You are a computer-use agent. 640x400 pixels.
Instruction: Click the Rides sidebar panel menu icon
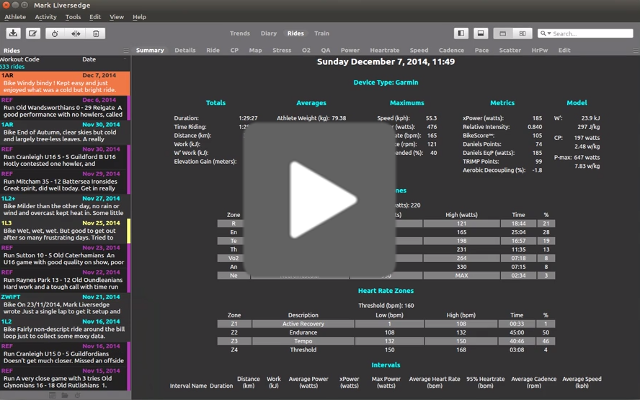125,48
